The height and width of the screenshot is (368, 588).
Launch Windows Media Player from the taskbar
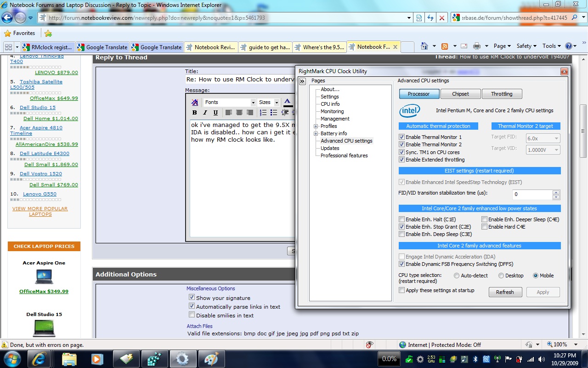click(x=97, y=358)
